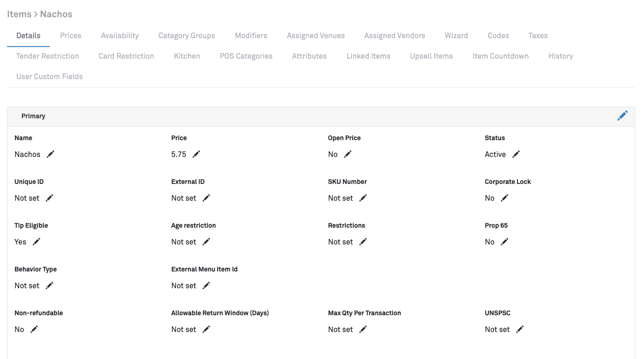Open the User Custom Fields tab
This screenshot has height=359, width=644.
click(x=49, y=77)
